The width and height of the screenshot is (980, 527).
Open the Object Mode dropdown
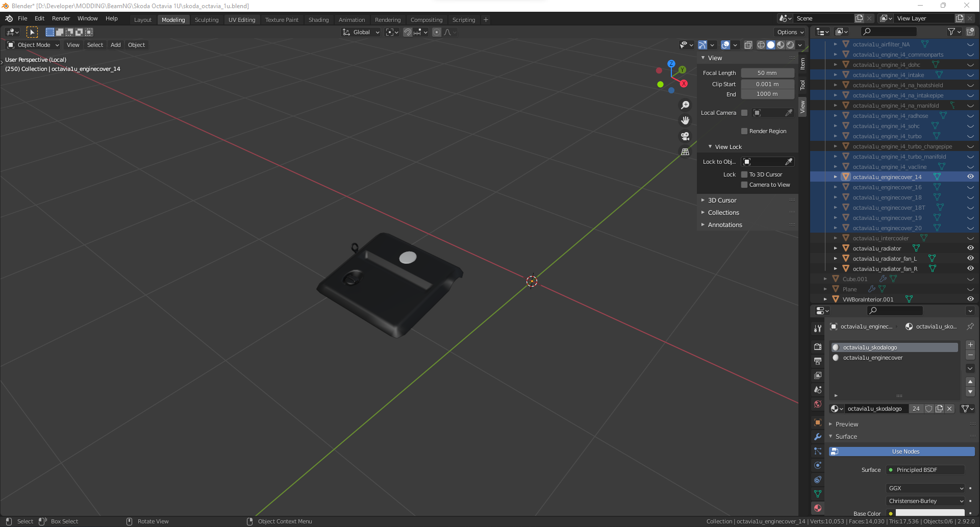[x=34, y=45]
